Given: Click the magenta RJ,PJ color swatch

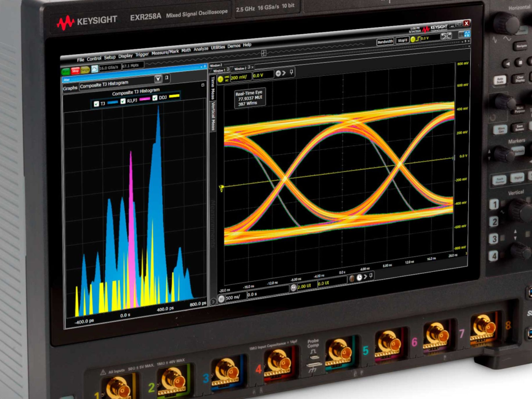Looking at the screenshot, I should tap(145, 99).
